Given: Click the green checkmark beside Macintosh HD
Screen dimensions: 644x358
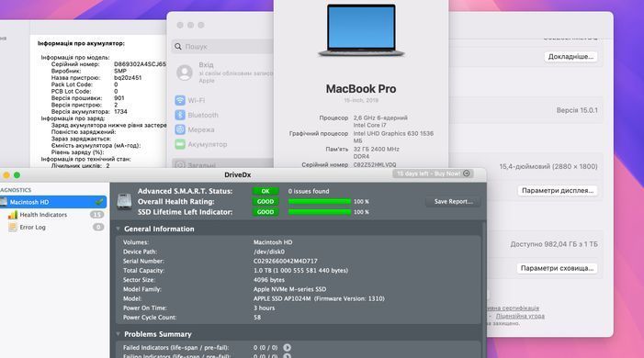Looking at the screenshot, I should tap(99, 202).
